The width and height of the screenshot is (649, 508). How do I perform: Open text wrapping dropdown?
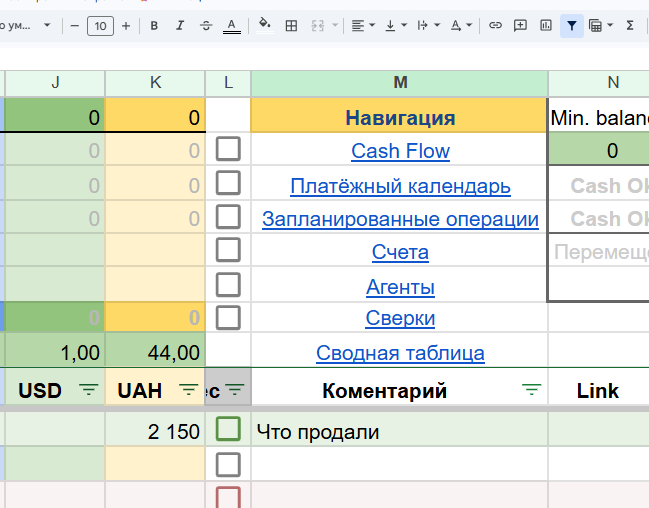pyautogui.click(x=428, y=26)
